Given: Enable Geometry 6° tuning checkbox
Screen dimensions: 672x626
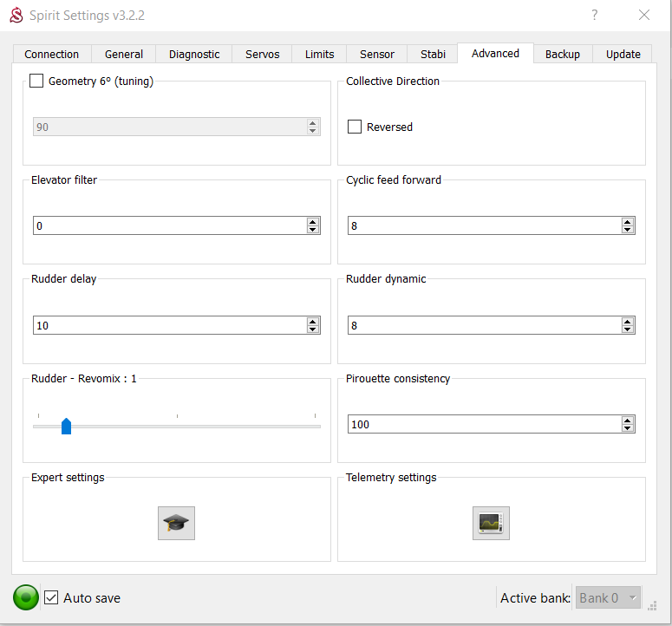Looking at the screenshot, I should click(36, 82).
